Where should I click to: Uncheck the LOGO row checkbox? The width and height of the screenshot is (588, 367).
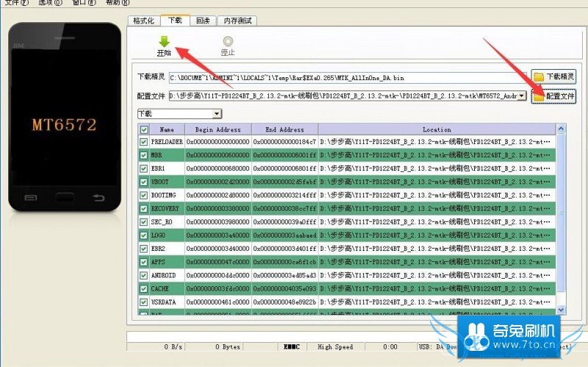pos(143,235)
